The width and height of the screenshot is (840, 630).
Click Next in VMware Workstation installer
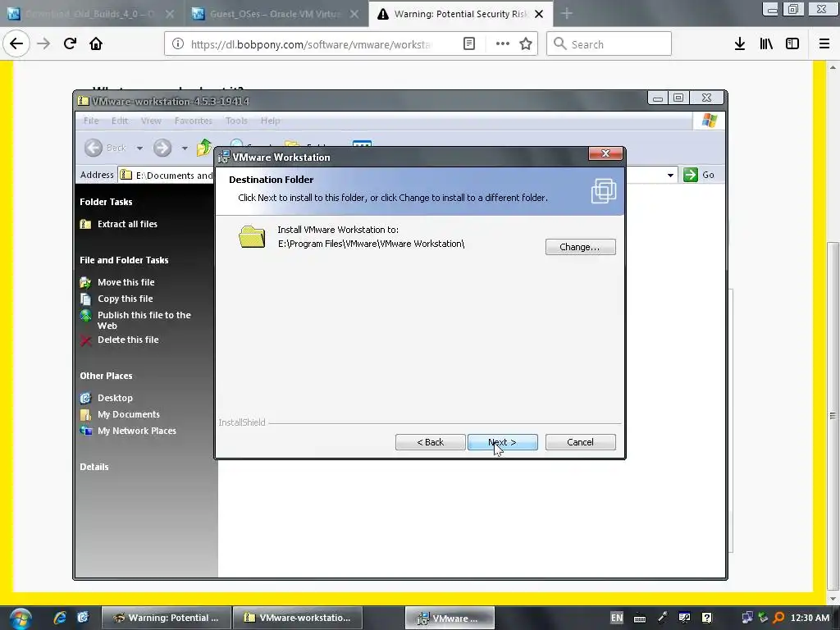(503, 442)
